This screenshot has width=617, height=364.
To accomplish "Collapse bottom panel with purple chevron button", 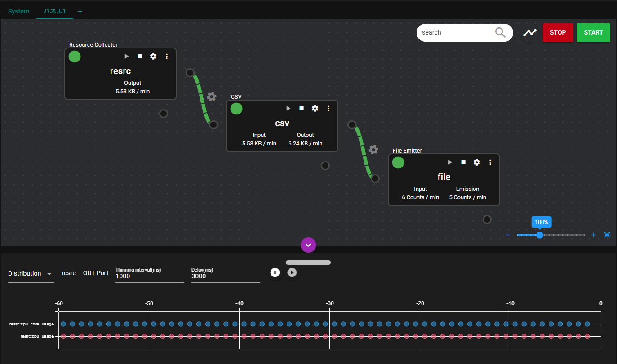I will pos(308,245).
